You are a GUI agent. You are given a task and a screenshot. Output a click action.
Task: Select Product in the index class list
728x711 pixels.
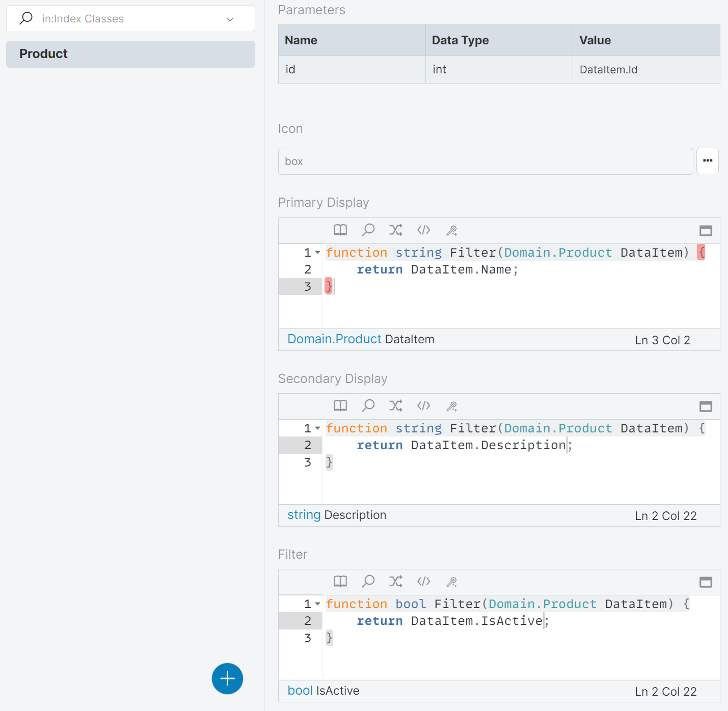tap(130, 54)
